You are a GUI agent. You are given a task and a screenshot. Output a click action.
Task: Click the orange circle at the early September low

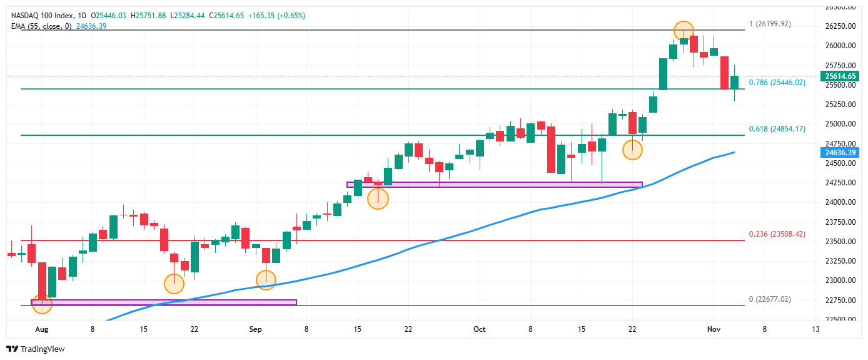coord(266,279)
